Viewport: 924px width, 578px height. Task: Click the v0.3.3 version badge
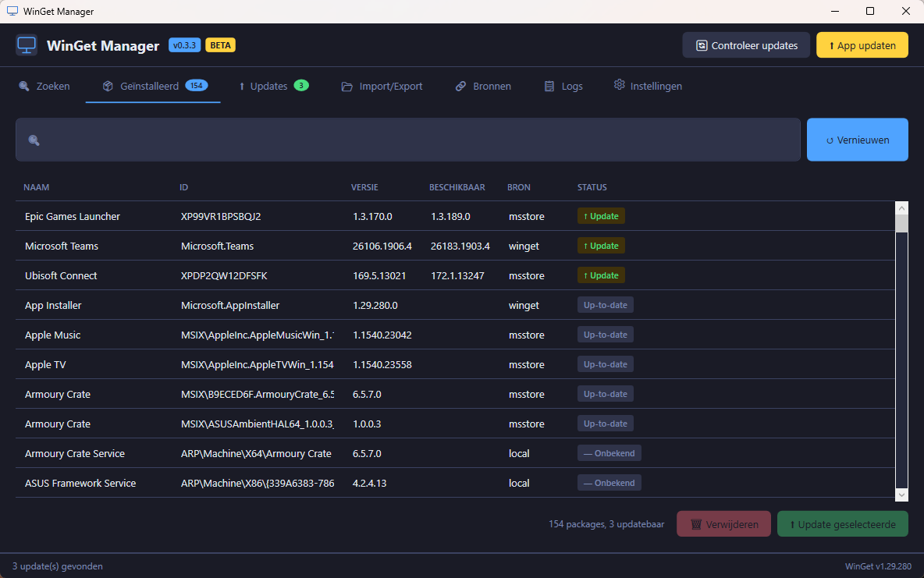click(x=184, y=45)
